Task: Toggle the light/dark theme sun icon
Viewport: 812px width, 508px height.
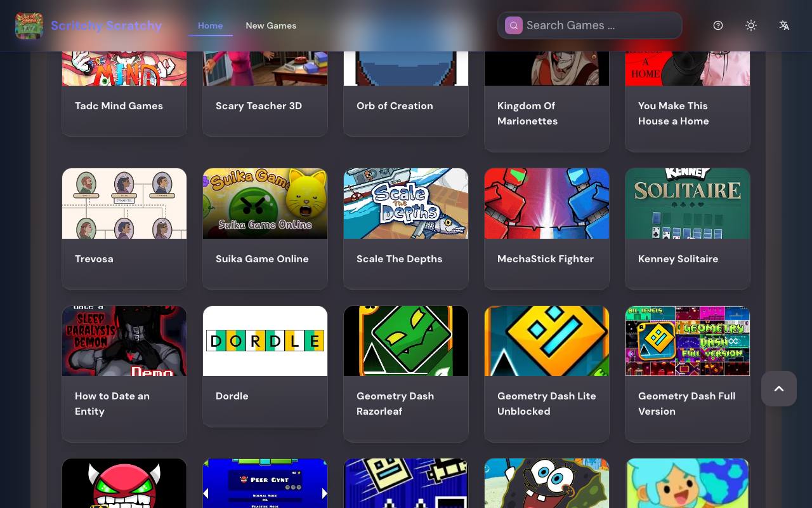Action: point(751,25)
